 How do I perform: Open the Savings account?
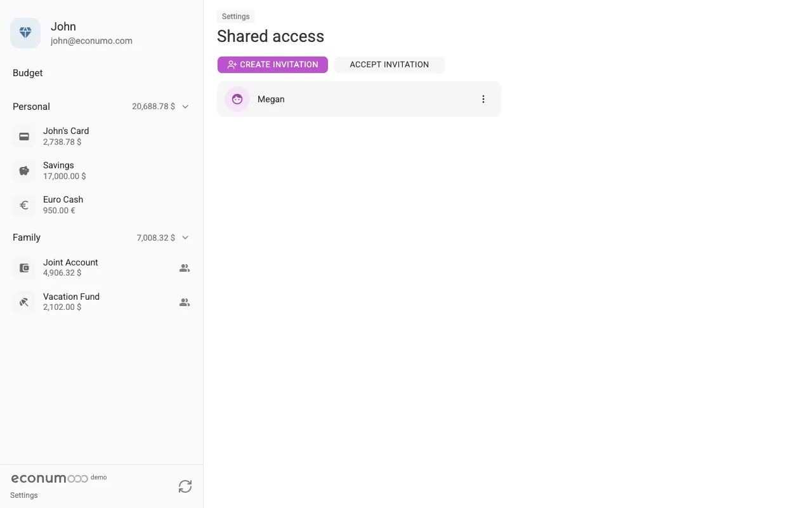tap(101, 171)
